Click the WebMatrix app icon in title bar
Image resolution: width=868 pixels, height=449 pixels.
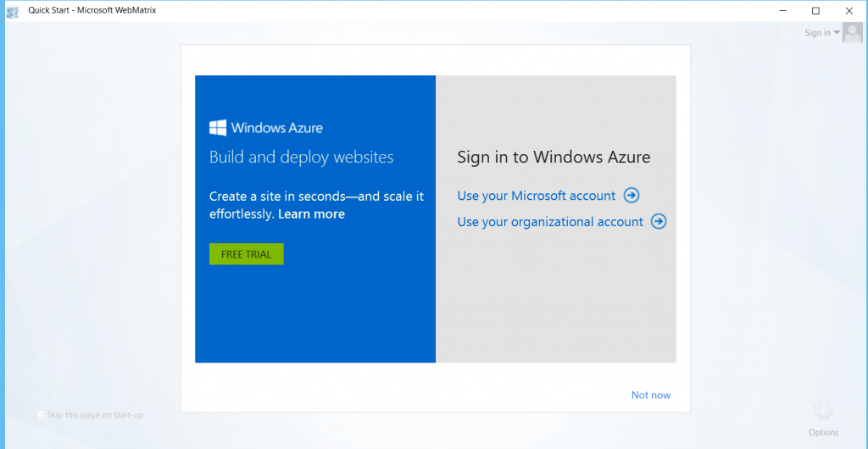coord(12,11)
